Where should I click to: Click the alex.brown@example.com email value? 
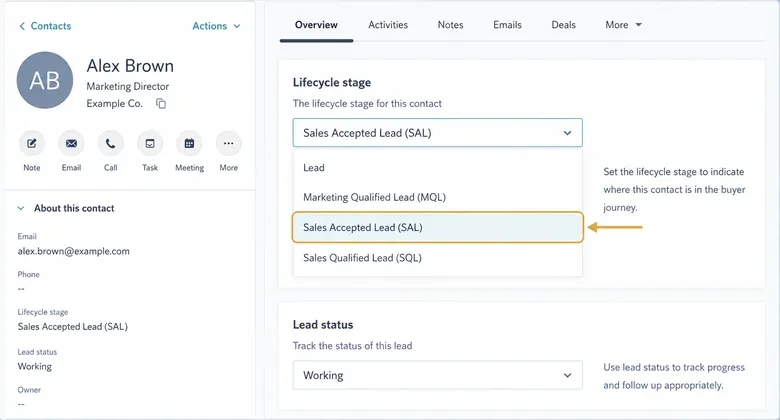(x=74, y=251)
